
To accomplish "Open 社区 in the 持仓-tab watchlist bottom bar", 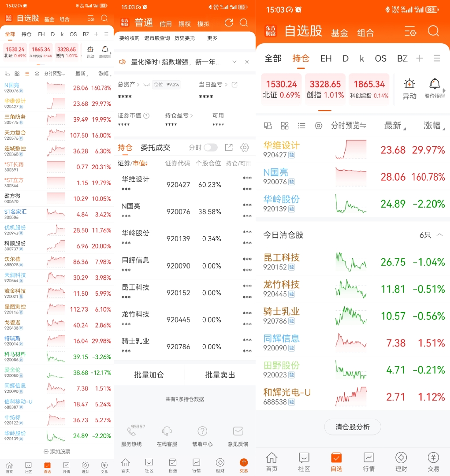I will click(x=304, y=462).
